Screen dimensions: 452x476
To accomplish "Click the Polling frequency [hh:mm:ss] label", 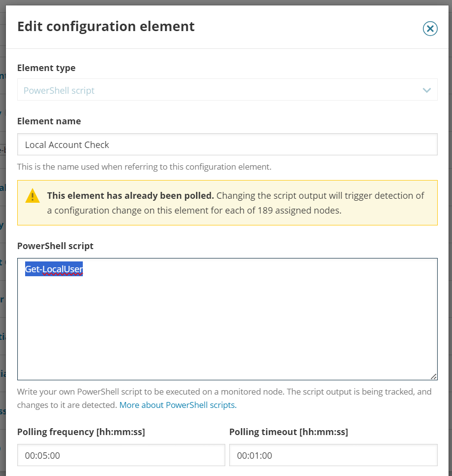I will tap(81, 432).
